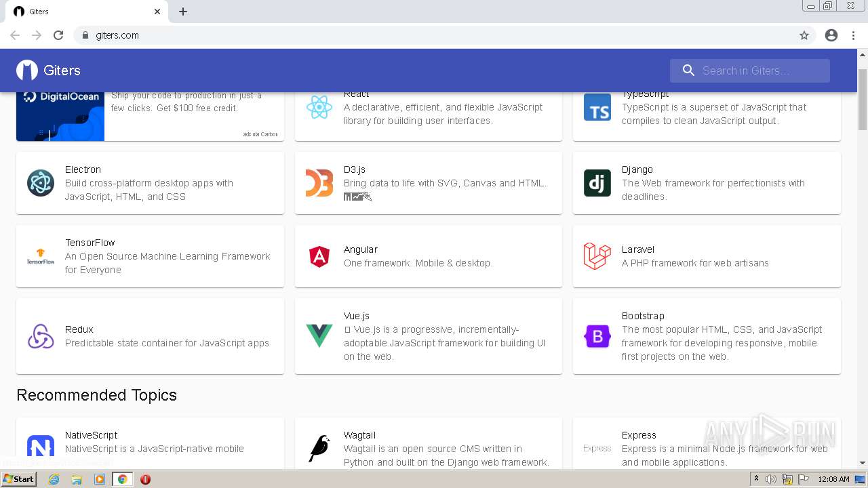Open Chrome profile avatar icon

(831, 35)
